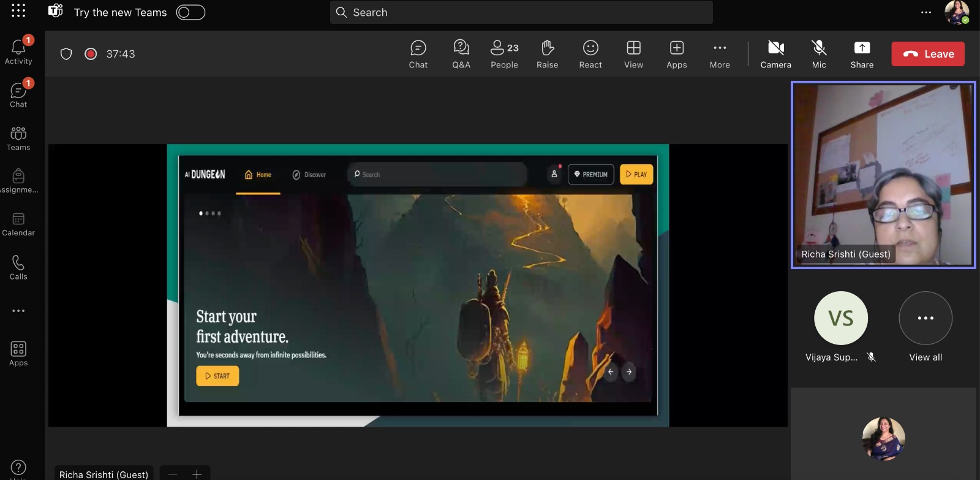Click the red recording indicator
Image resolution: width=980 pixels, height=480 pixels.
(91, 54)
